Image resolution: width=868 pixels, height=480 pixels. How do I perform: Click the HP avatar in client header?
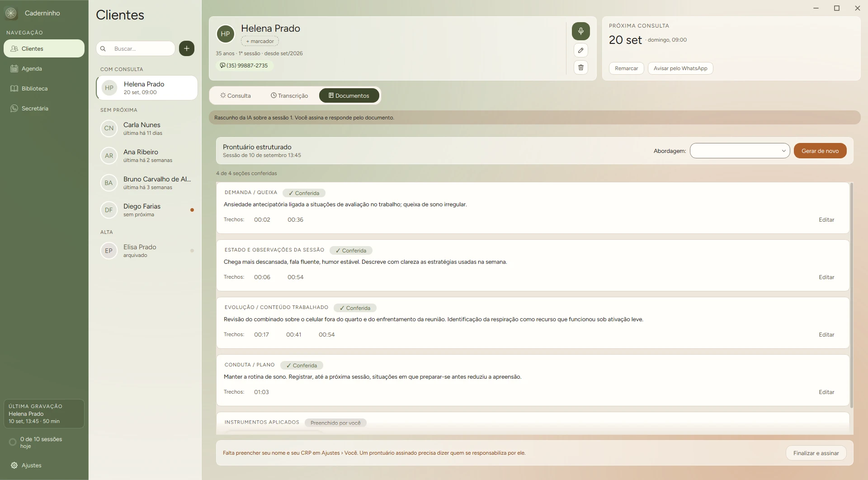pos(225,34)
